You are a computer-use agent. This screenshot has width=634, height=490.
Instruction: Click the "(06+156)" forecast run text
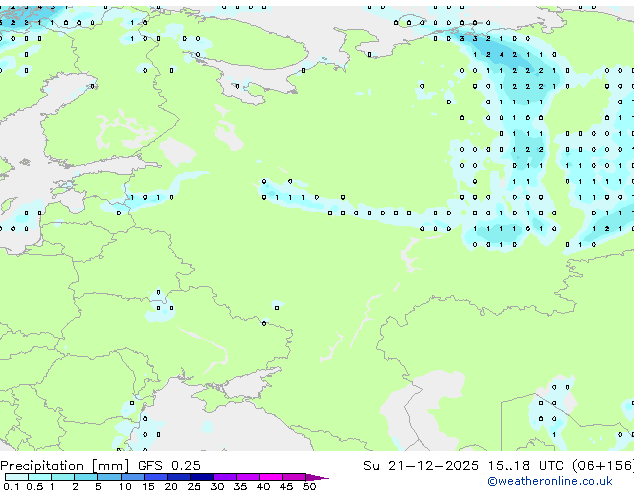coord(603,466)
